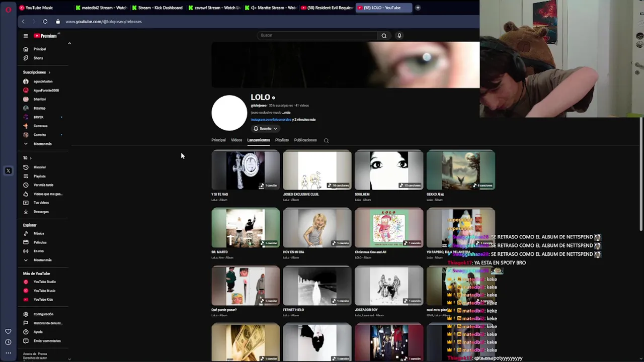Switch to Publicaciones tab

305,140
